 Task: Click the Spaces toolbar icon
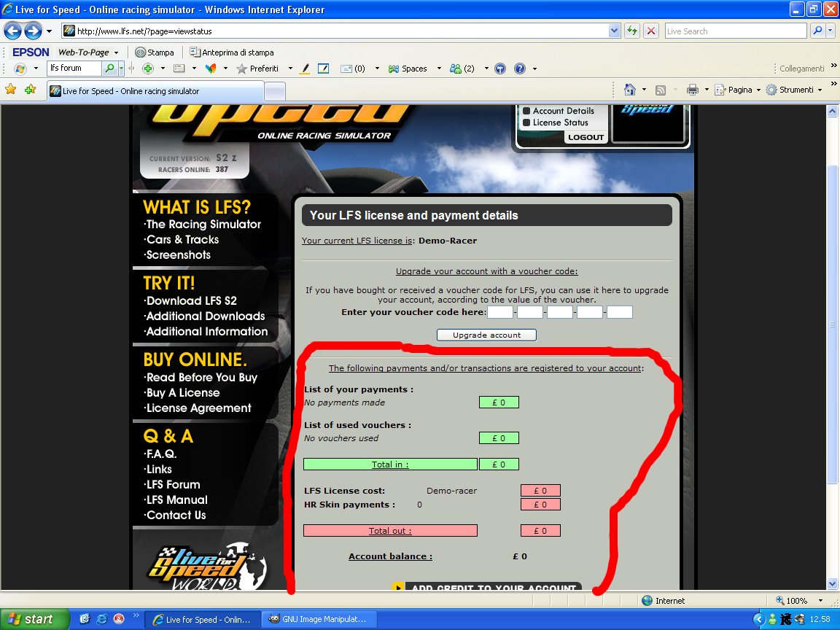(408, 69)
